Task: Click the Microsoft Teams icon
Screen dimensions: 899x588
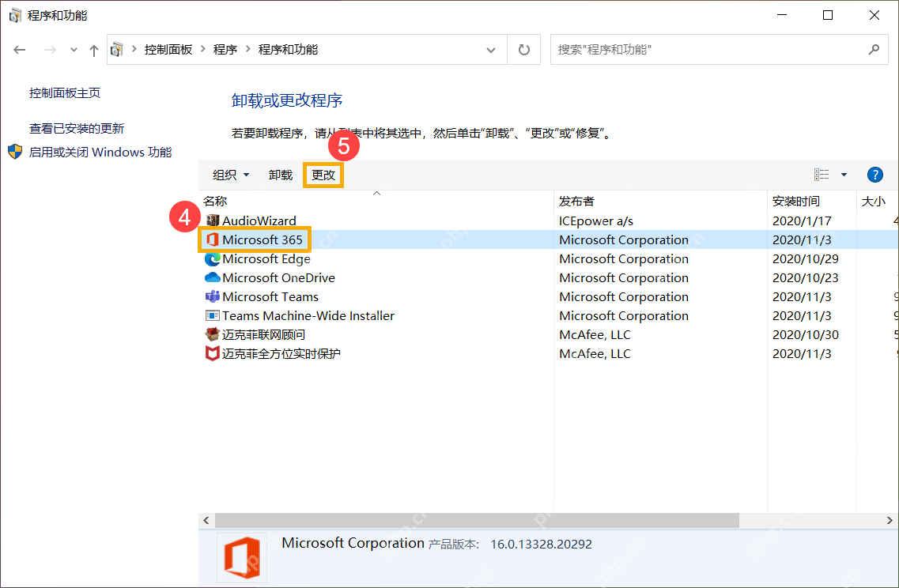Action: point(213,297)
